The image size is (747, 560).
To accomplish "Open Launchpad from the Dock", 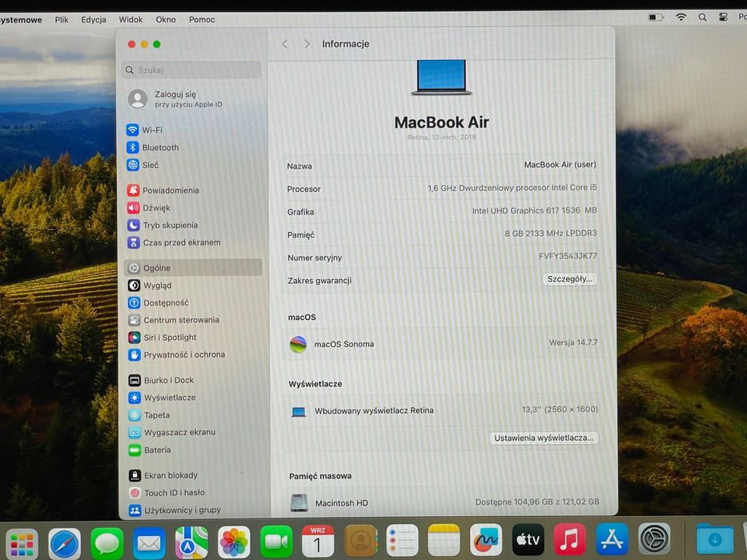I will coord(22,543).
